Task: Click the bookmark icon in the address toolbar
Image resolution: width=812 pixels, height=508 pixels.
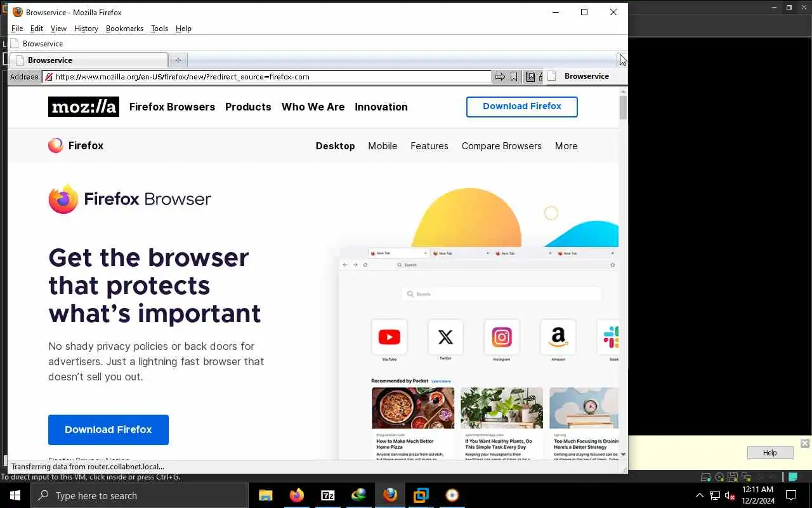Action: [x=514, y=77]
